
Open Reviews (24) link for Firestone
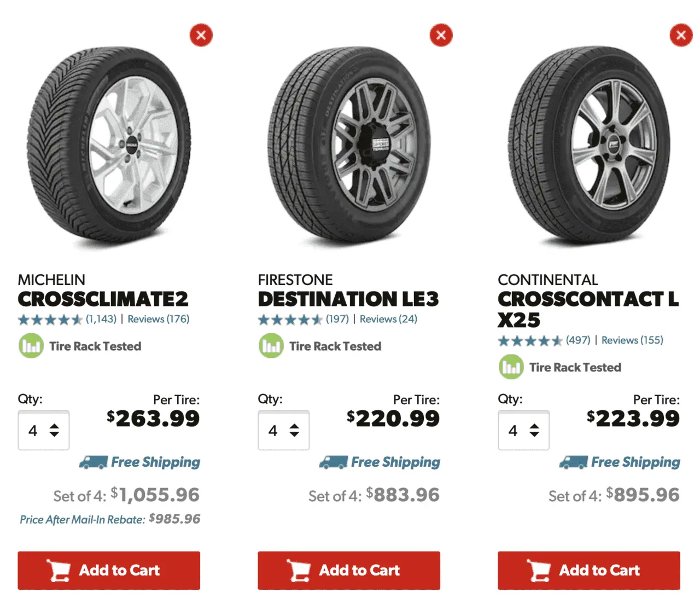388,319
